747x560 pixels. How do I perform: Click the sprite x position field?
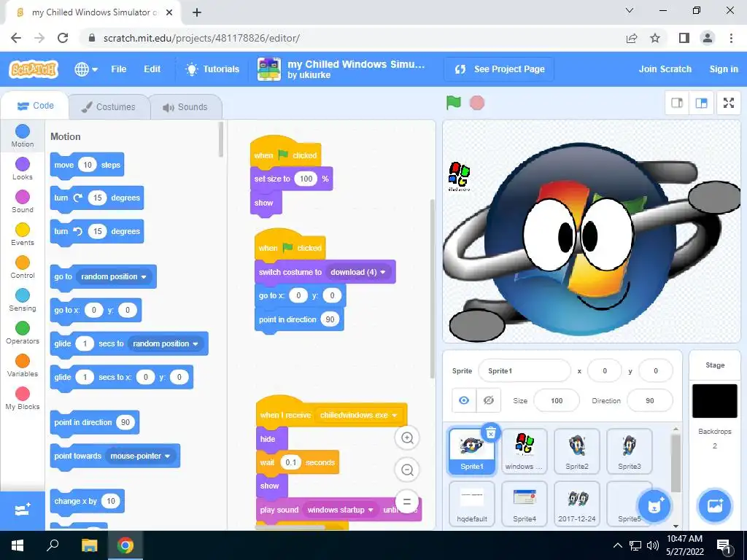coord(605,371)
